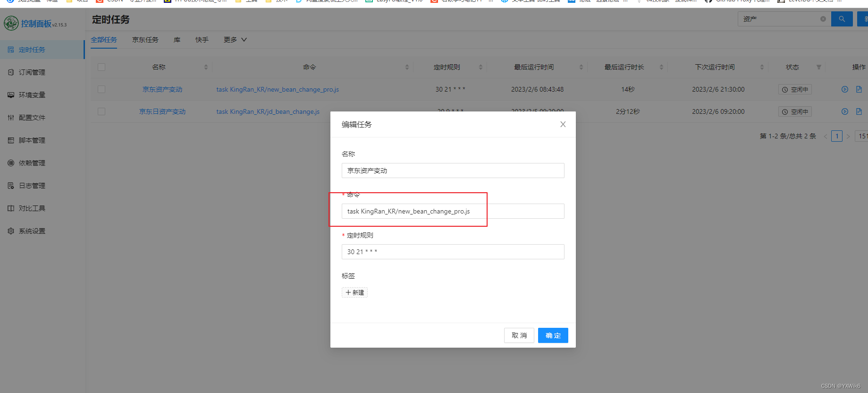
Task: Run the 京东日资产变动 task play icon
Action: pyautogui.click(x=845, y=111)
